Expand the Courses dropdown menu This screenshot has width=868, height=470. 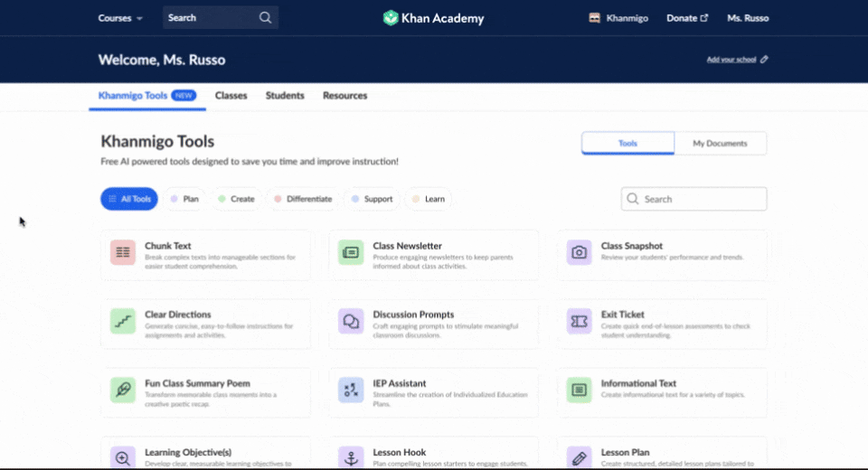(120, 18)
